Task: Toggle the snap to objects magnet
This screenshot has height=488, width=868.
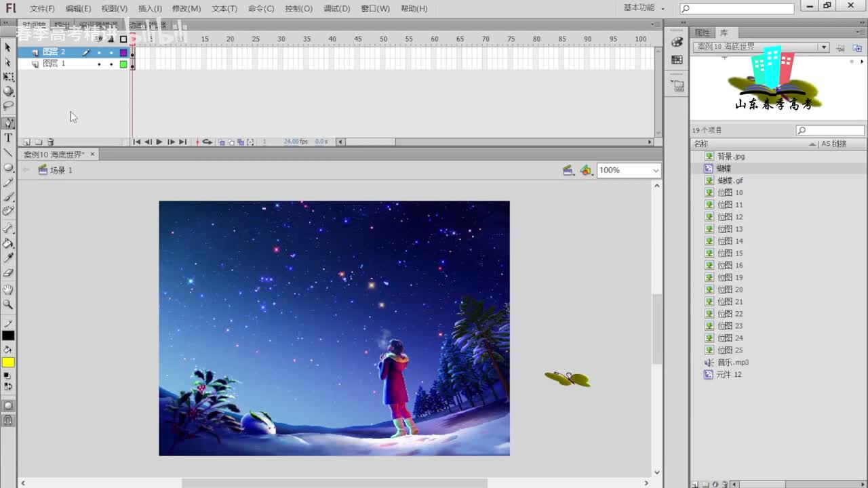Action: point(8,420)
